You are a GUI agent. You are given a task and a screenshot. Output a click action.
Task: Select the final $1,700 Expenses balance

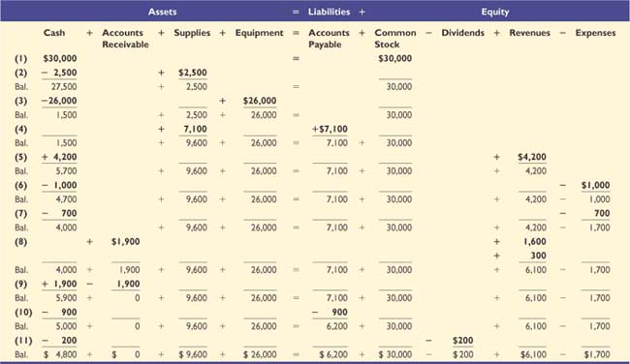point(597,354)
